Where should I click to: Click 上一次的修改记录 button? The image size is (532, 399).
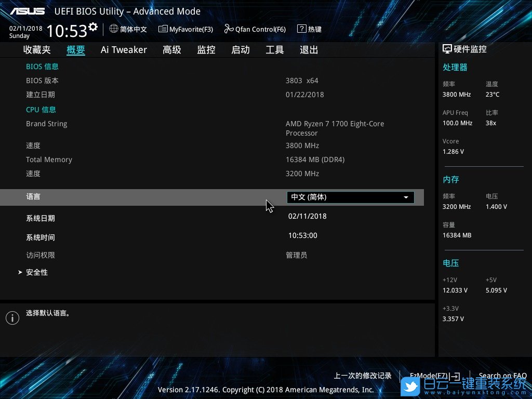(x=363, y=376)
